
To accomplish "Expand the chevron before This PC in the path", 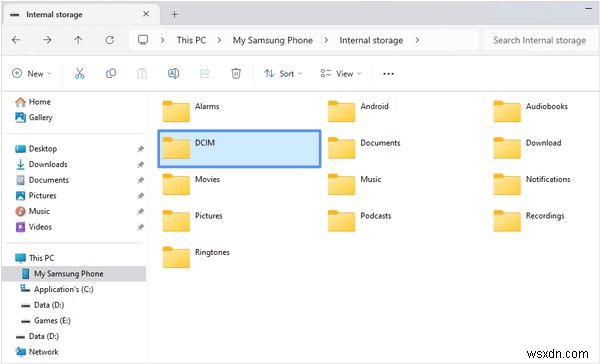I will [x=163, y=40].
